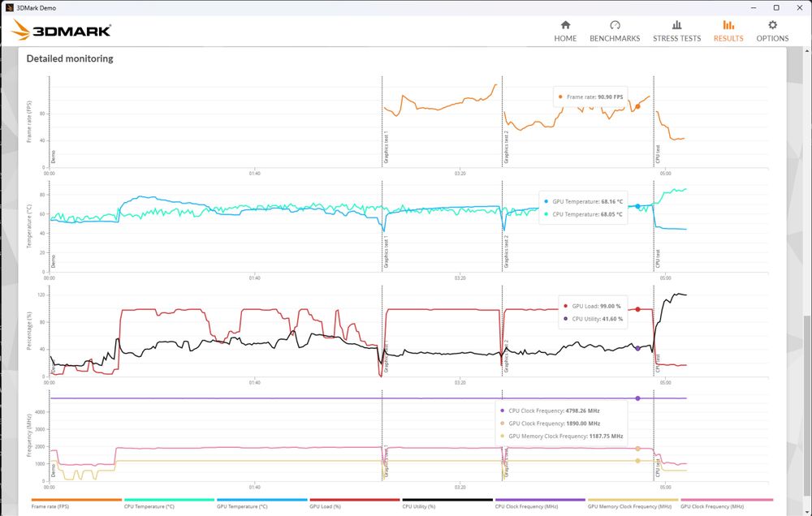Click the Graphics test 2 marker in frame rate chart
Screen dimensions: 812x516
[506, 148]
